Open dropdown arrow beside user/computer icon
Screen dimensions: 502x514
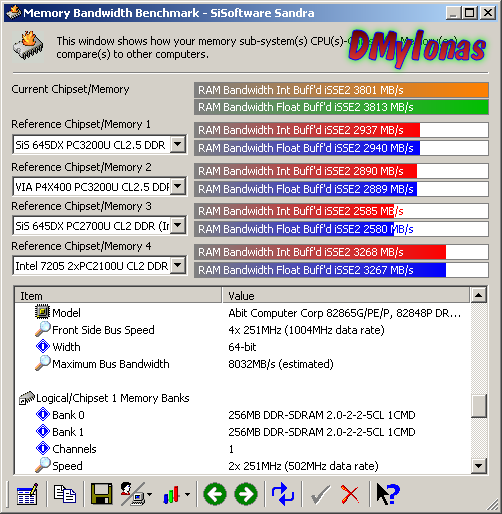[x=149, y=495]
